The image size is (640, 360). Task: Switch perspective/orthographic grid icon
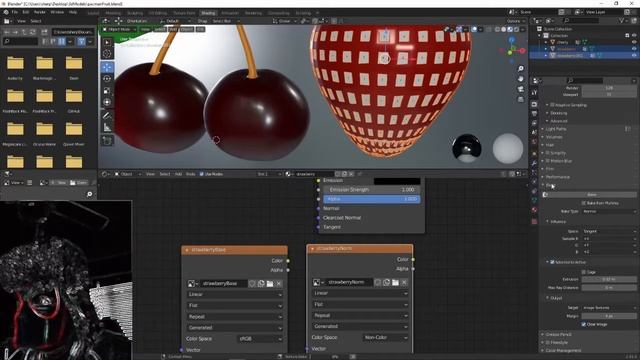tap(520, 99)
